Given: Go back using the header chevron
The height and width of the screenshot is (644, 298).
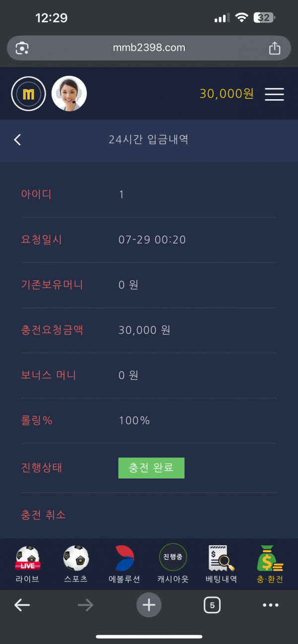Looking at the screenshot, I should tap(18, 140).
